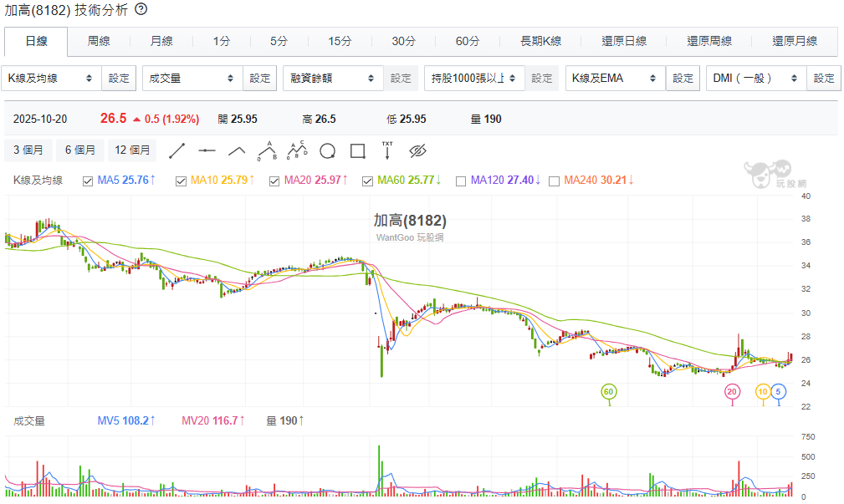Choose the TXT text annotation tool
The image size is (844, 504).
coord(387,150)
